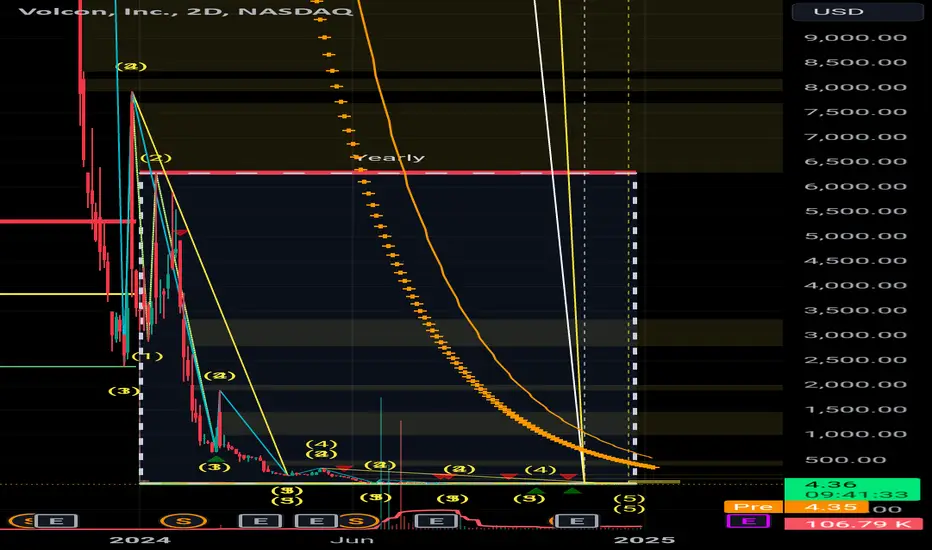Click the (4) wave label left of the white line base
Image resolution: width=932 pixels, height=550 pixels.
tap(540, 470)
